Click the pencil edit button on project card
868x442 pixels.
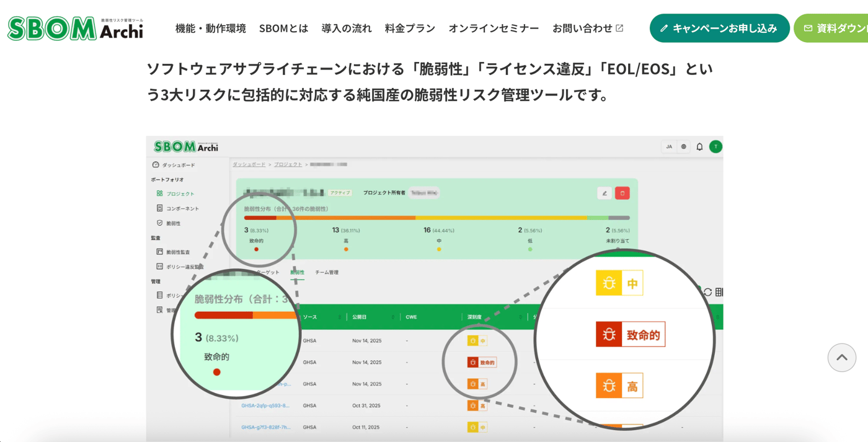[x=604, y=193]
